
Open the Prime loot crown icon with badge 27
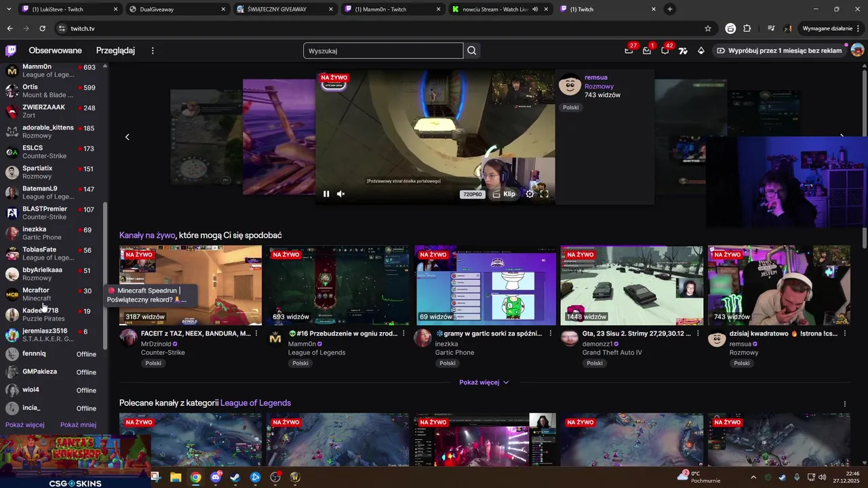[x=629, y=51]
